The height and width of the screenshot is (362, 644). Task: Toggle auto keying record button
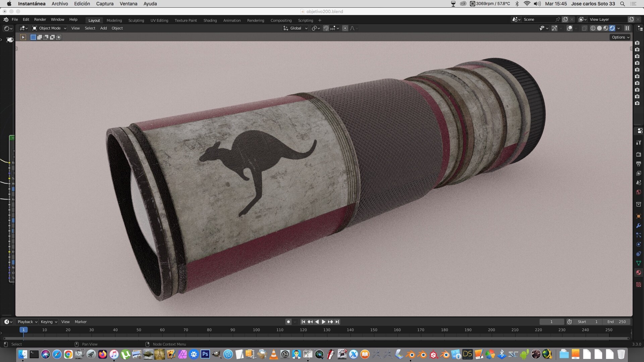[x=288, y=322]
